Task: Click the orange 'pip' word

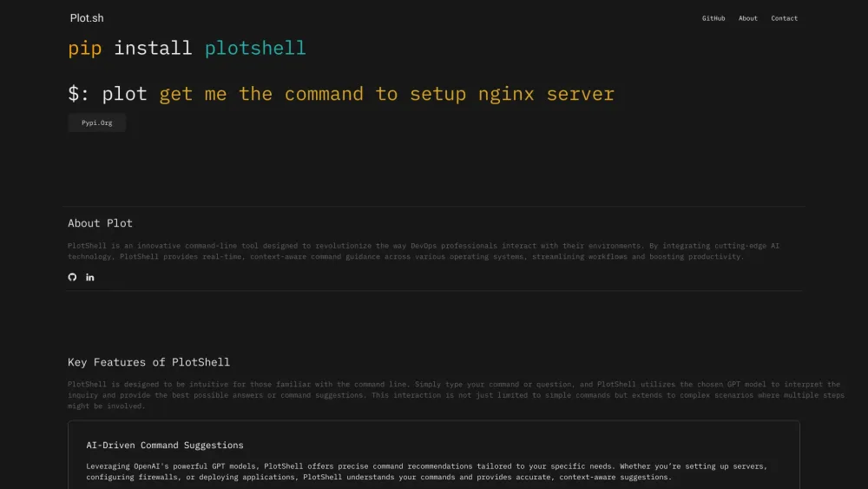Action: coord(85,49)
